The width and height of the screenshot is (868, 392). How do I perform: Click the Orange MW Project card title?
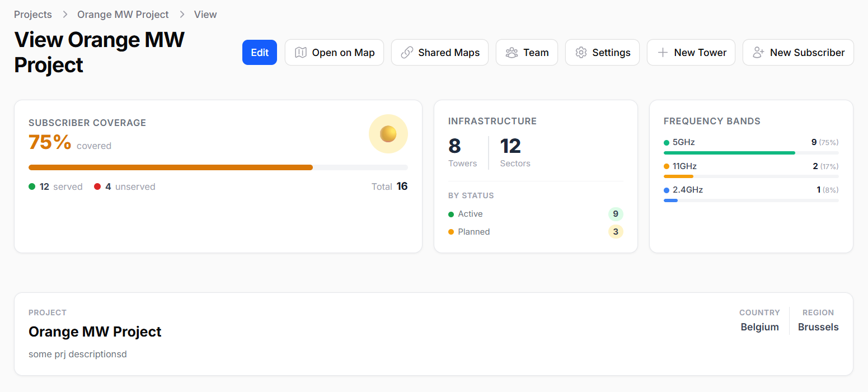[x=95, y=332]
